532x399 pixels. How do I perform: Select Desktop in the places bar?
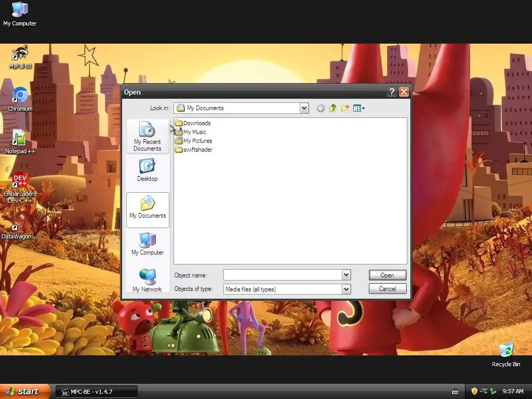tap(147, 170)
